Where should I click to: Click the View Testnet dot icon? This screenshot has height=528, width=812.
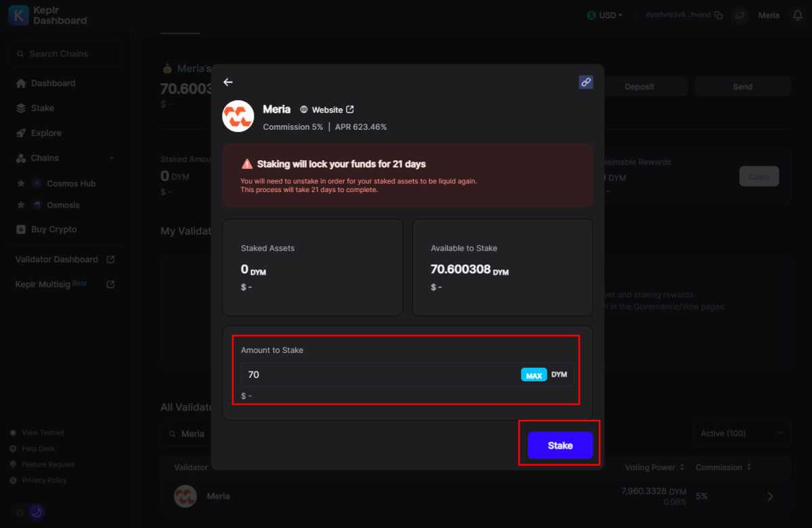(x=13, y=433)
